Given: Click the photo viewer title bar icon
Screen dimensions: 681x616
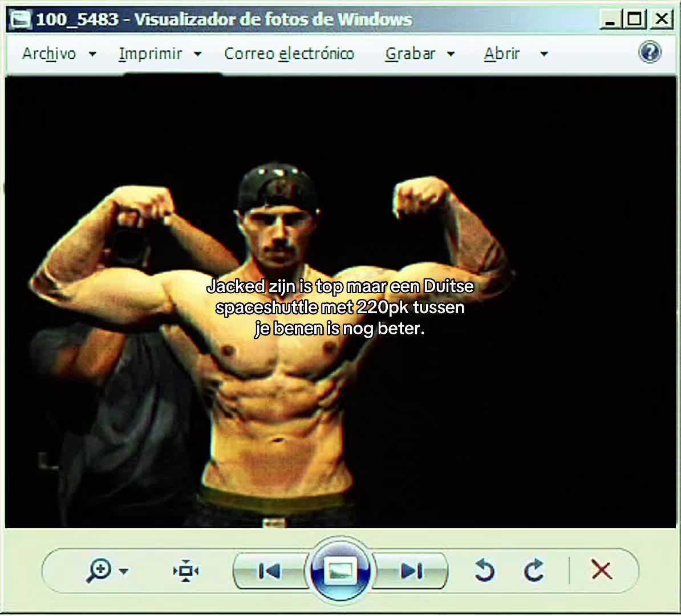Looking at the screenshot, I should pos(21,19).
